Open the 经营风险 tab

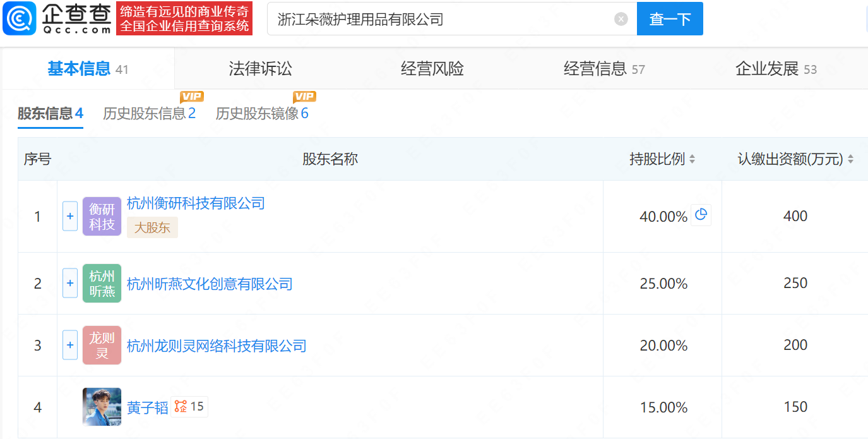432,68
